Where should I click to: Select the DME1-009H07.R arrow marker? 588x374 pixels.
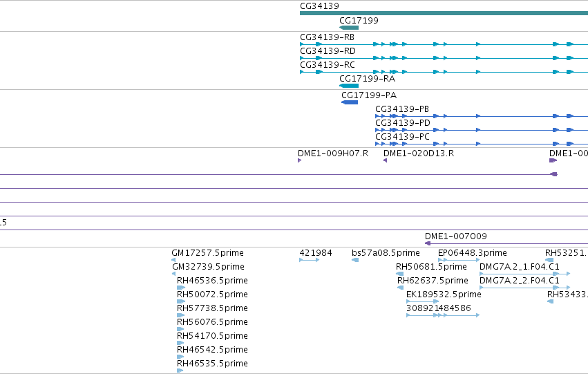pos(300,160)
